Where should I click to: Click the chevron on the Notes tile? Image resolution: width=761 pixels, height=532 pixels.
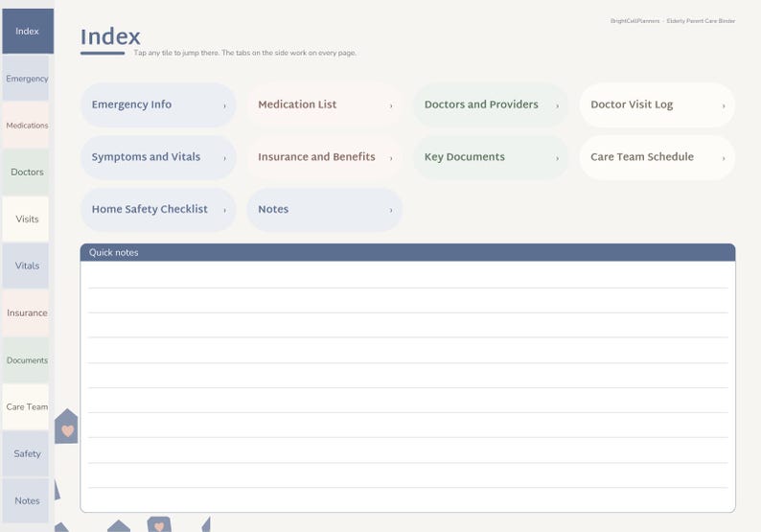391,210
